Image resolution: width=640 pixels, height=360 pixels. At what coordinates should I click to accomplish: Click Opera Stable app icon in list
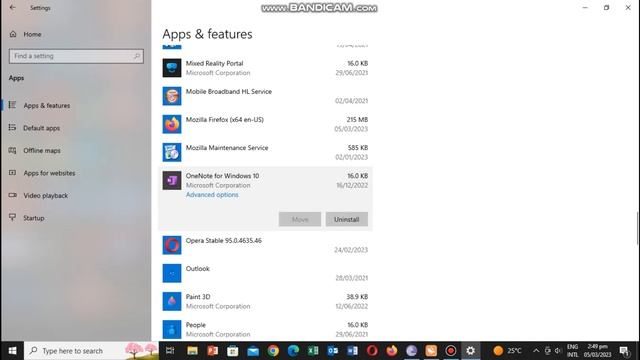point(172,245)
